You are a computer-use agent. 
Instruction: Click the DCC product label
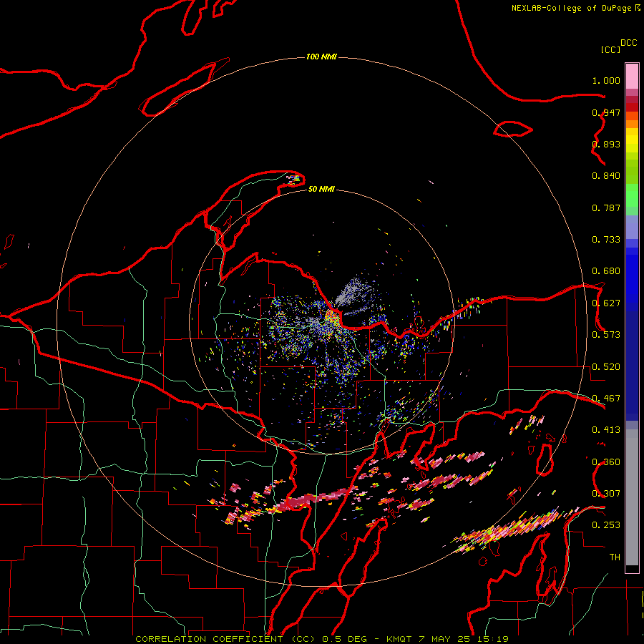point(629,43)
